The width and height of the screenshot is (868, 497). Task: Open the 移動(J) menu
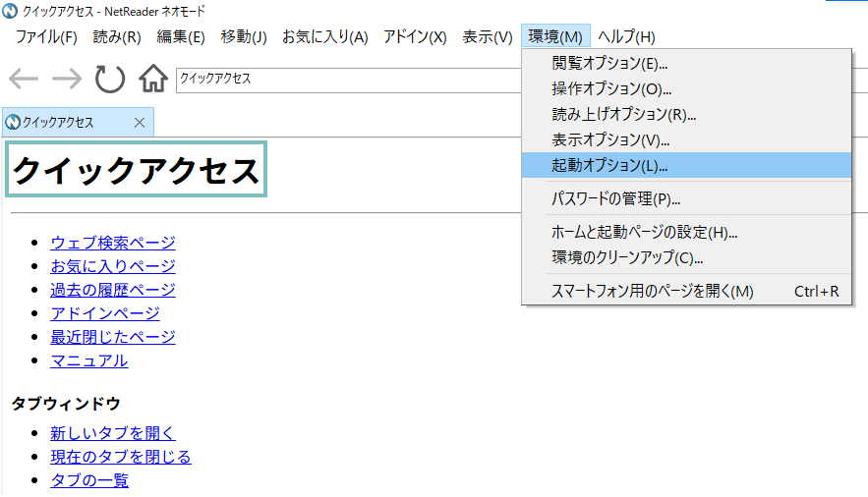pos(244,37)
